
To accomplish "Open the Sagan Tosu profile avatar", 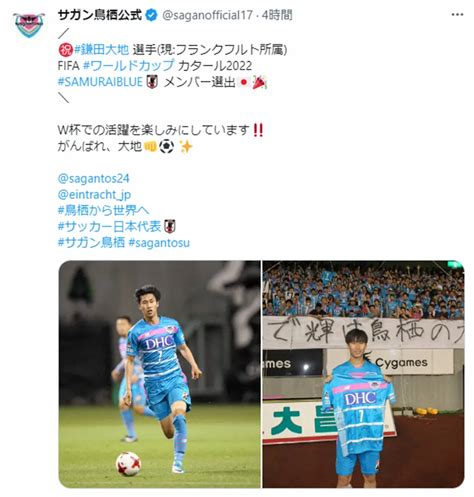I will 29,25.
